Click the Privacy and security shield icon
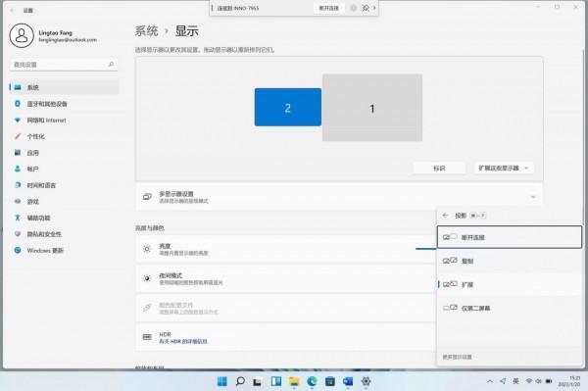This screenshot has height=391, width=588. (18, 234)
